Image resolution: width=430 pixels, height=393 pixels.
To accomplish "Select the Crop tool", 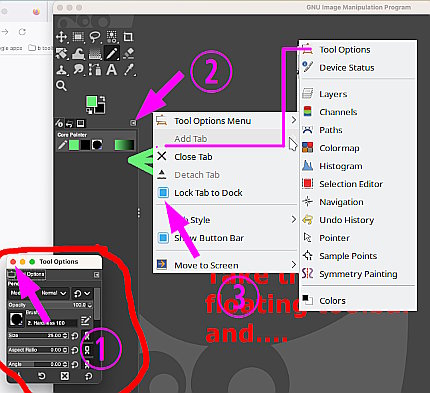I will click(128, 37).
